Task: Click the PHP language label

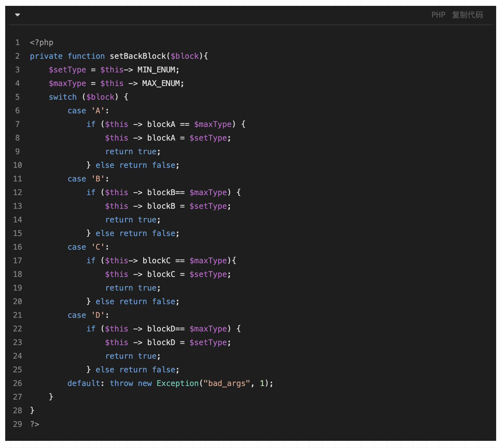Action: (438, 15)
